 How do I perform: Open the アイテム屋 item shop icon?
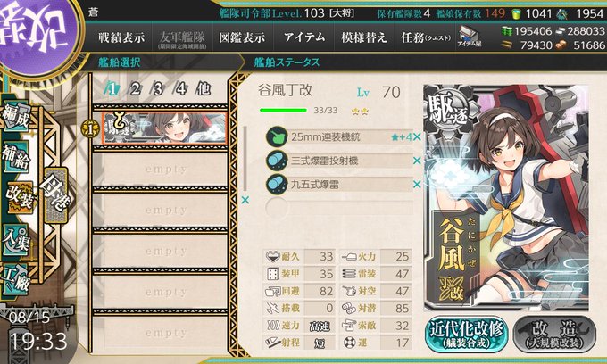[x=470, y=37]
